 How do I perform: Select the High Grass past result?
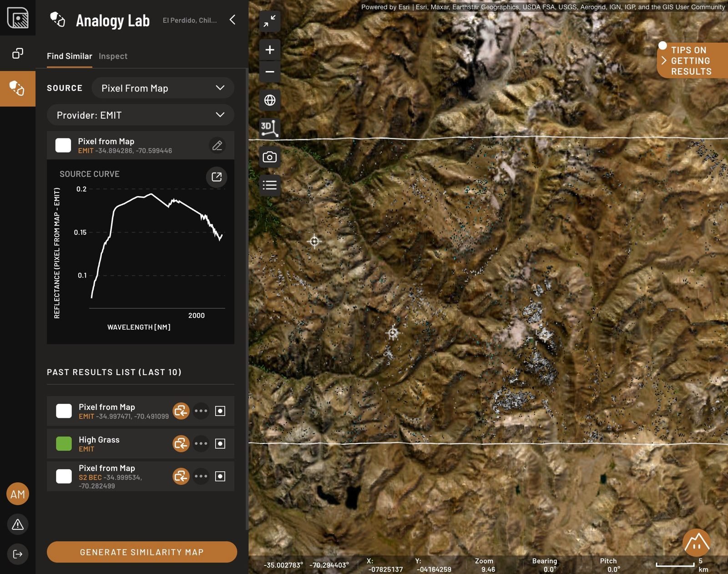141,443
